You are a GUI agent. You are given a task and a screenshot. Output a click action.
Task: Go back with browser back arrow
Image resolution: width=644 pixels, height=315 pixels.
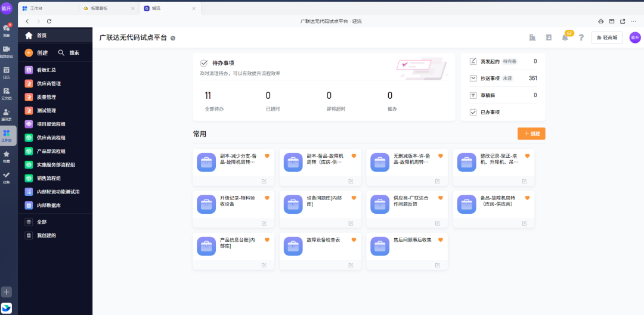pos(27,21)
